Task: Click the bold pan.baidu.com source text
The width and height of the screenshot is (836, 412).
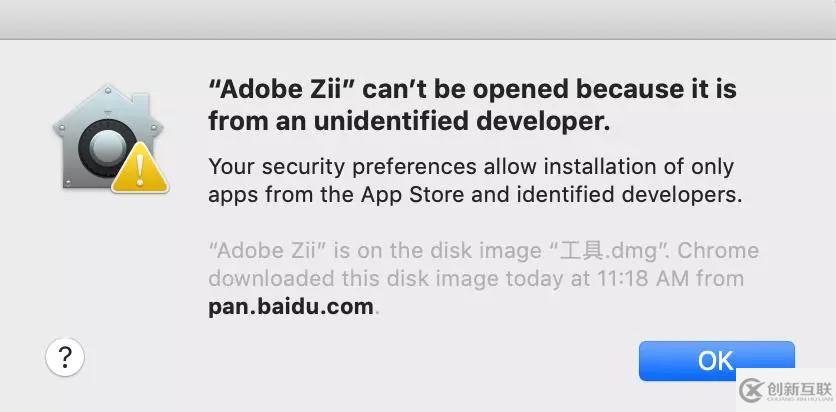Action: [x=290, y=306]
